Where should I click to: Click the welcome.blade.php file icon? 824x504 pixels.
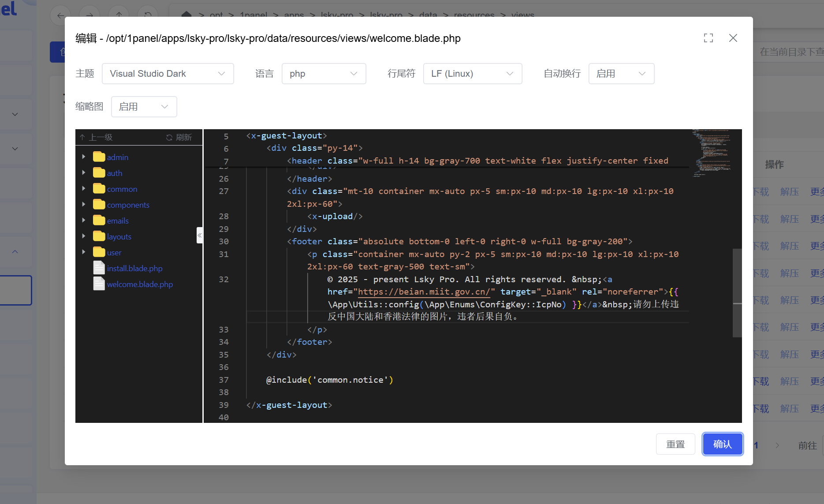coord(99,284)
